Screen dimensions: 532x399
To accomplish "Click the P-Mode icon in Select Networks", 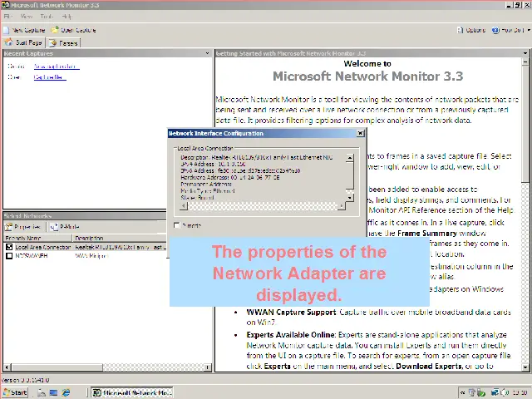I will (x=53, y=226).
